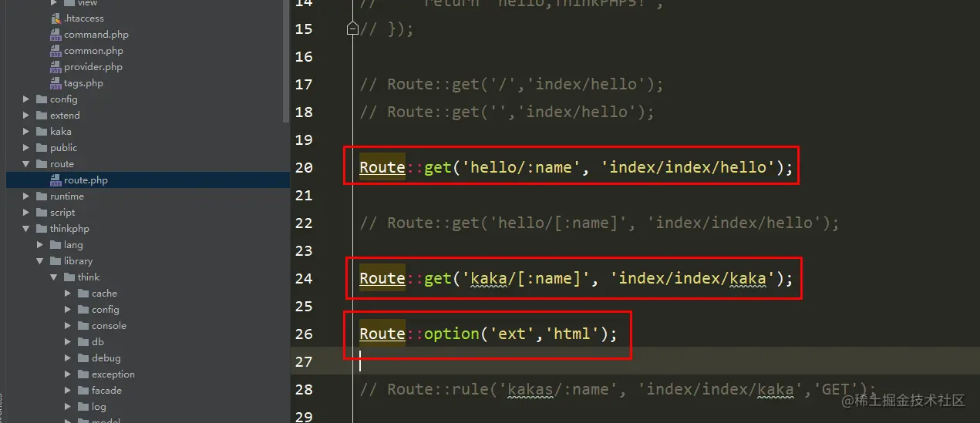This screenshot has width=980, height=423.
Task: Click the command.php PHP file icon
Action: tap(56, 35)
